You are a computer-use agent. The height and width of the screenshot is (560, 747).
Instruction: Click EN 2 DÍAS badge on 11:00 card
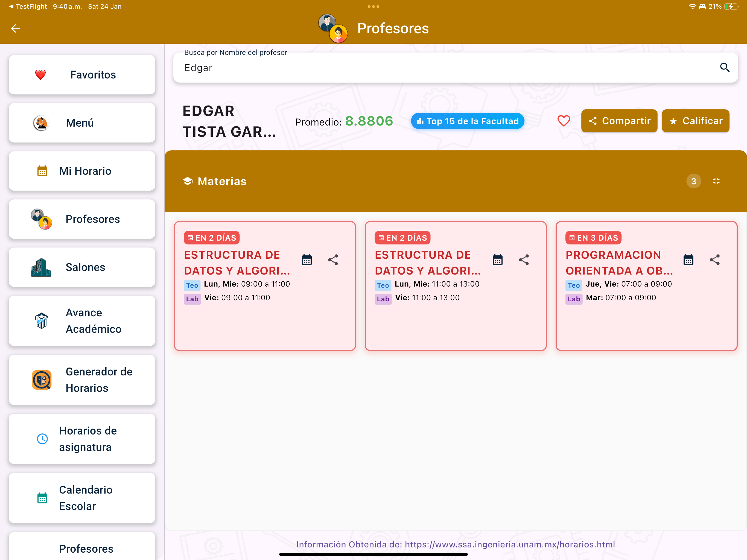(x=402, y=238)
